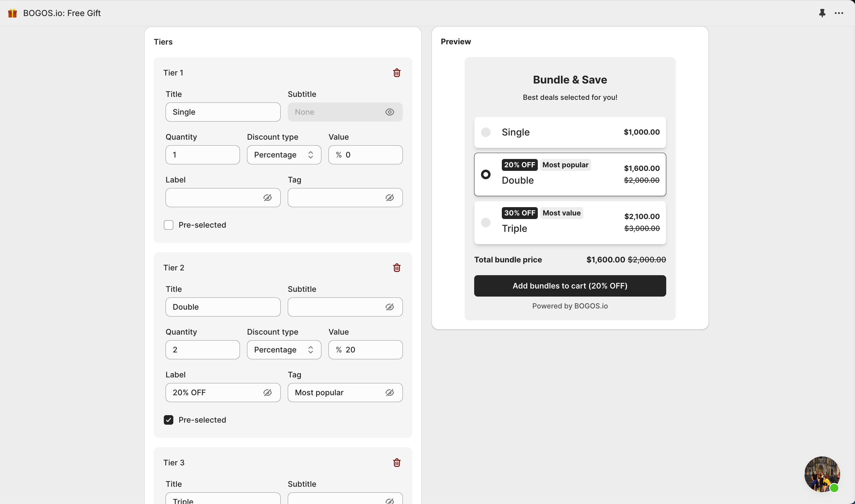Viewport: 855px width, 504px height.
Task: Select the Triple bundle radio option
Action: 485,223
